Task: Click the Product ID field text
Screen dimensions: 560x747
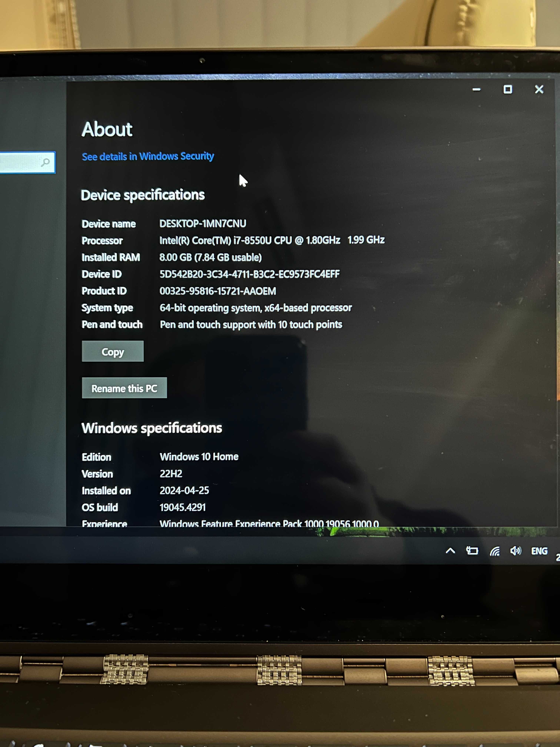Action: pyautogui.click(x=209, y=290)
